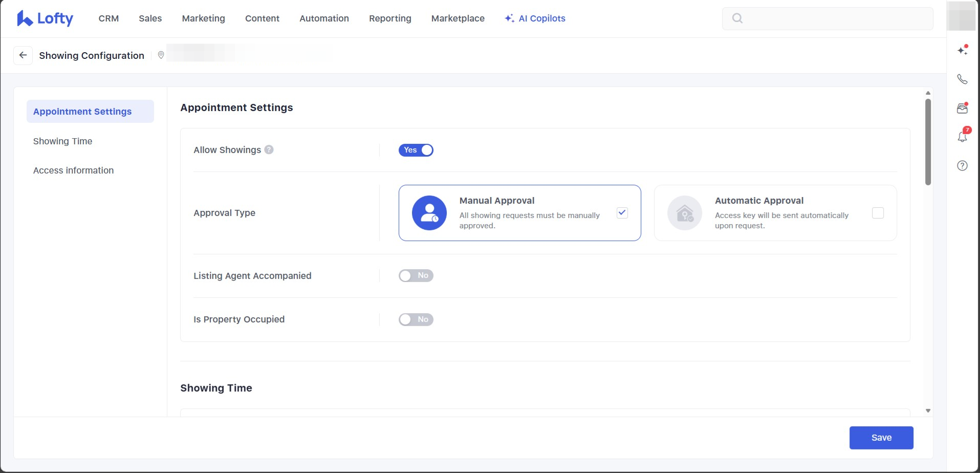
Task: Click the Save button
Action: tap(881, 438)
